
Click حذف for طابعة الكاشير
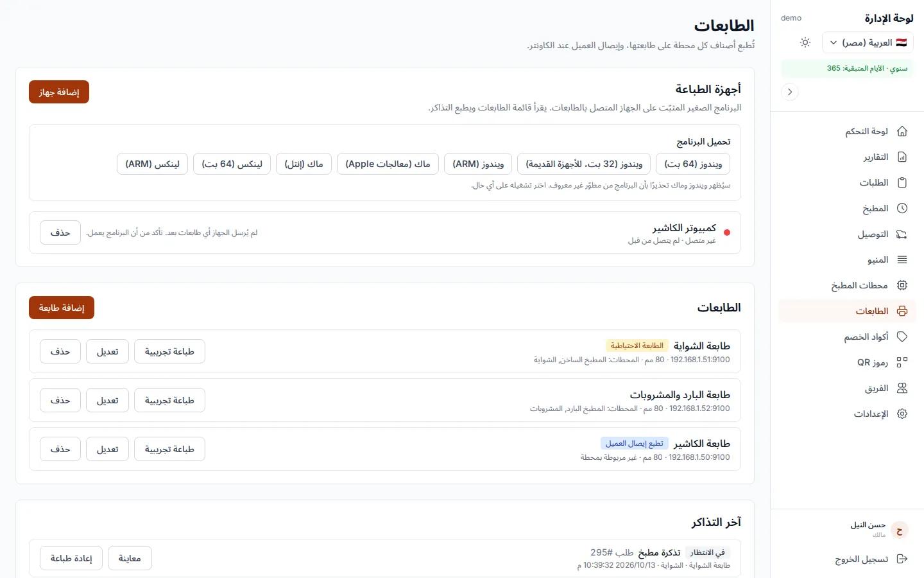[60, 449]
